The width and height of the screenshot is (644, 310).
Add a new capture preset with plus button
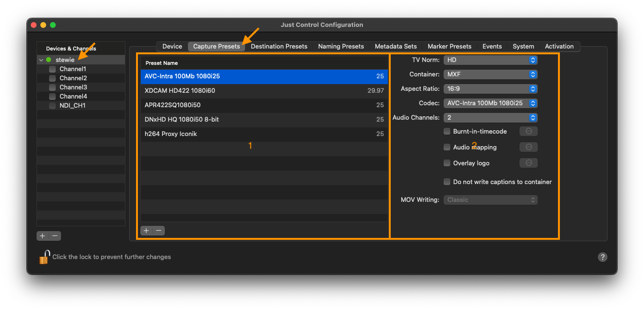click(x=147, y=231)
